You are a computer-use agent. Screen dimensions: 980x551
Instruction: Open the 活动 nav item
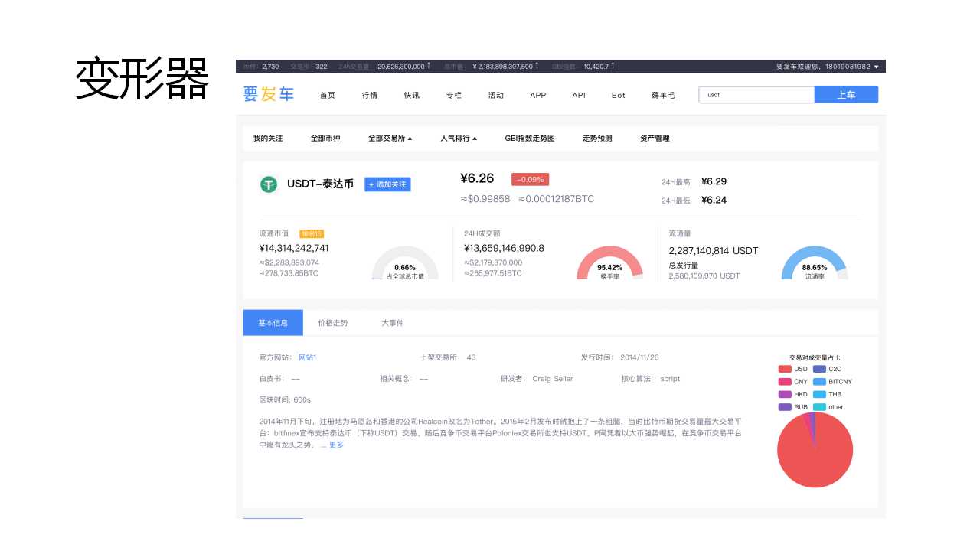(x=496, y=95)
